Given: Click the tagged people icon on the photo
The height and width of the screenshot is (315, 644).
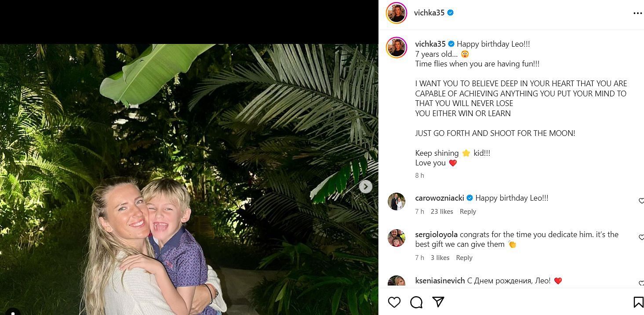Looking at the screenshot, I should [x=12, y=311].
